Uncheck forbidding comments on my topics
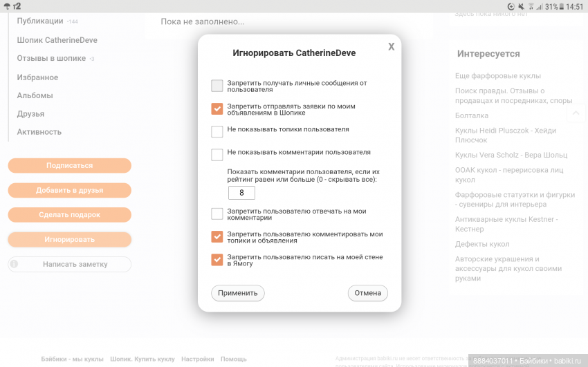The width and height of the screenshot is (588, 367). 217,237
